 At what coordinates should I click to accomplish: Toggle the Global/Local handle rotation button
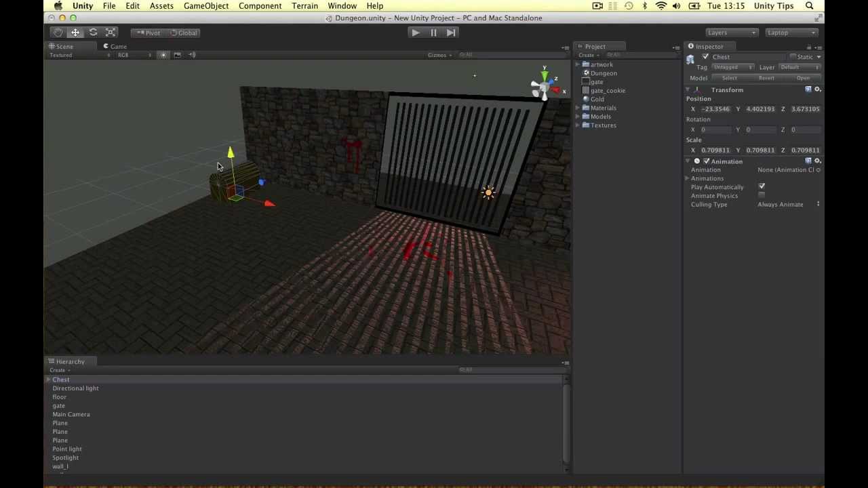coord(182,33)
